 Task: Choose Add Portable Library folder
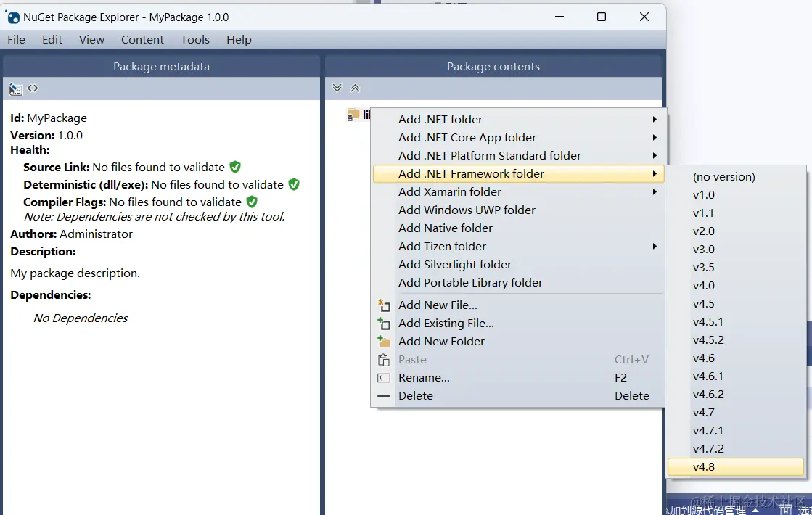(518, 283)
